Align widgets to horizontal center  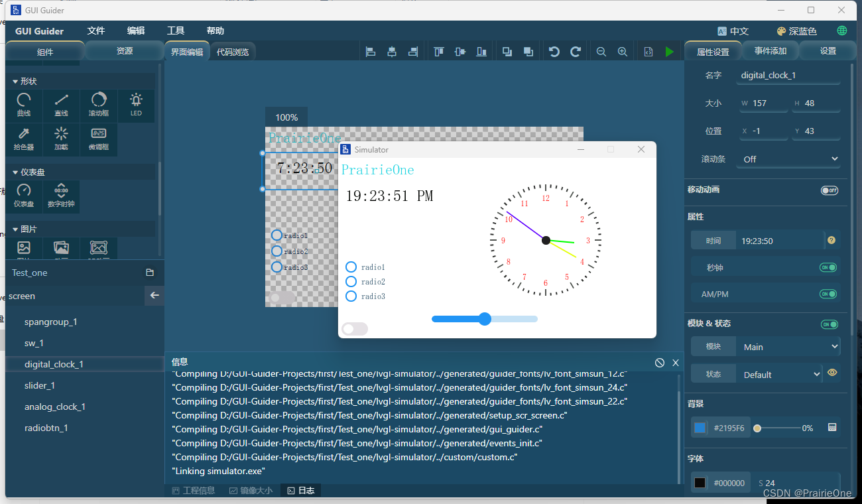[x=392, y=52]
